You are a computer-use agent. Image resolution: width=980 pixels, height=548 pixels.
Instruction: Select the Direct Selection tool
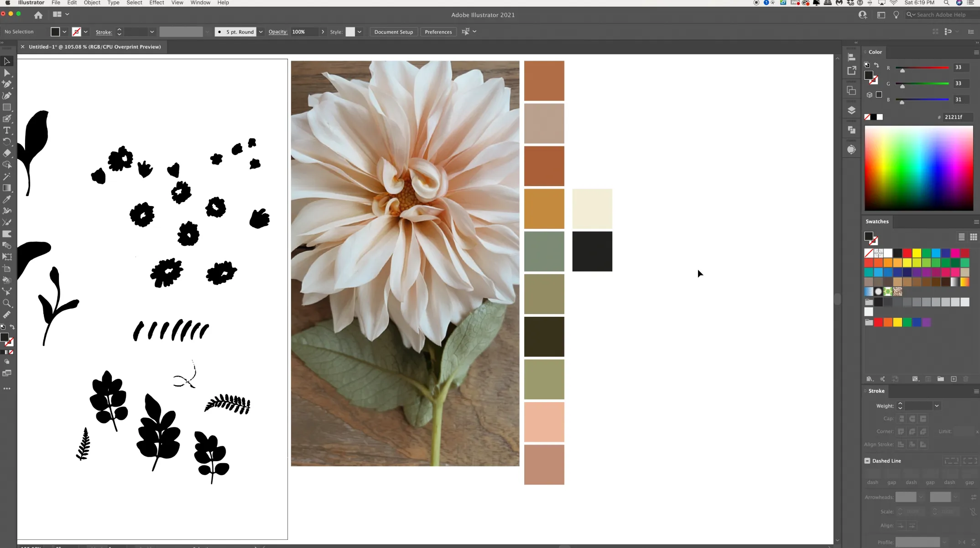click(x=7, y=73)
